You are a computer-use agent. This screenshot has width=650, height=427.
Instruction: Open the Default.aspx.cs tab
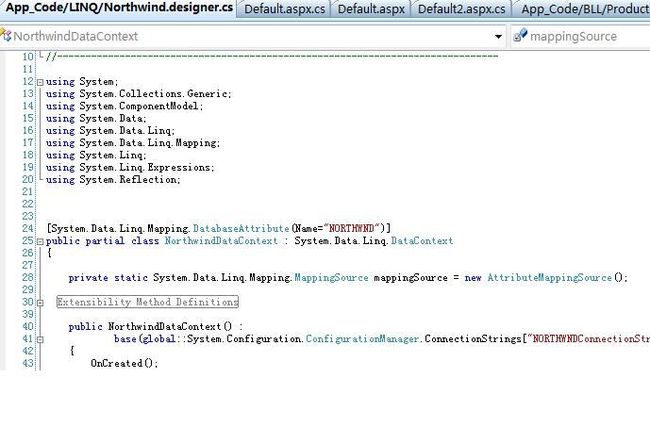(284, 9)
